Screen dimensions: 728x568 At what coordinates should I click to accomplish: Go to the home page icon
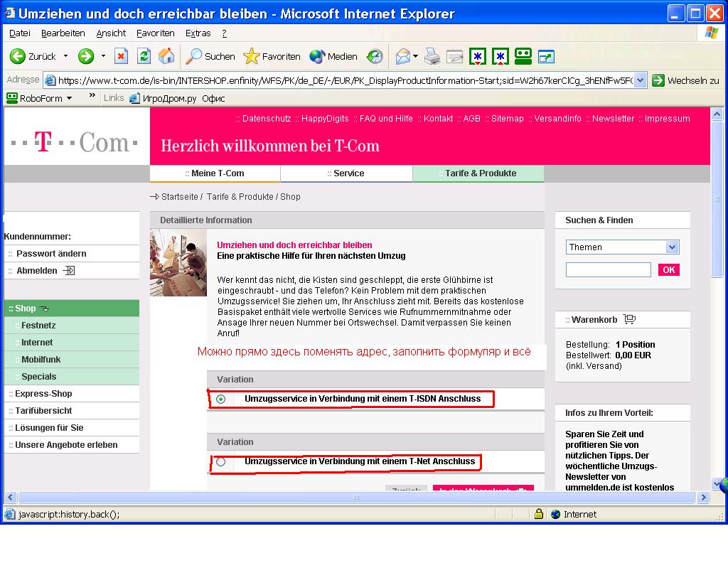(x=166, y=56)
